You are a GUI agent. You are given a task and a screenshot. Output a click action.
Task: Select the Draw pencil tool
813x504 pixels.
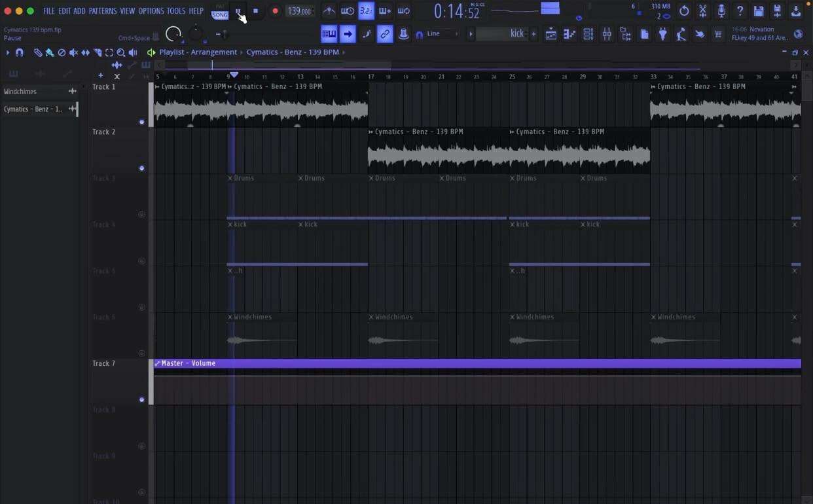(x=38, y=52)
